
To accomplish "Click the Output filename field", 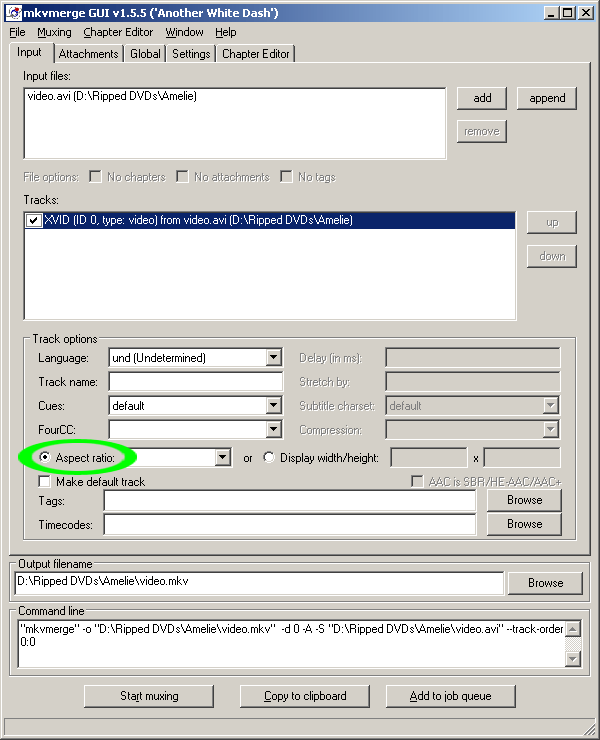I will [x=260, y=582].
